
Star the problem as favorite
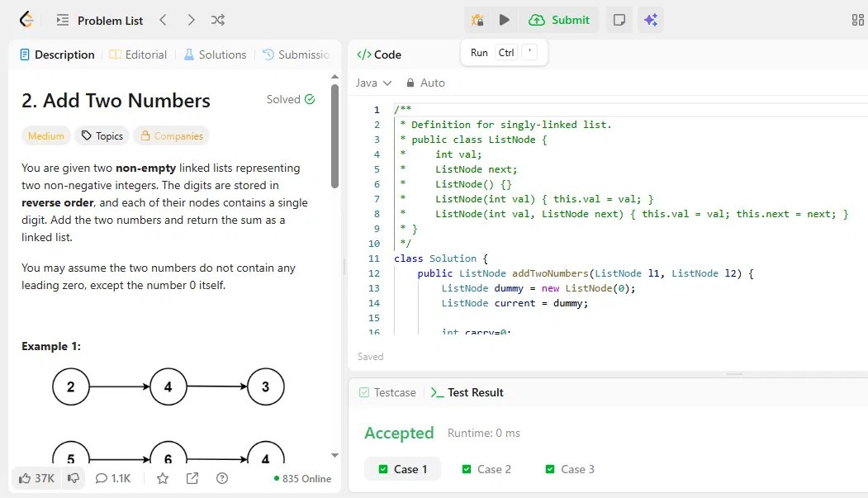point(162,478)
